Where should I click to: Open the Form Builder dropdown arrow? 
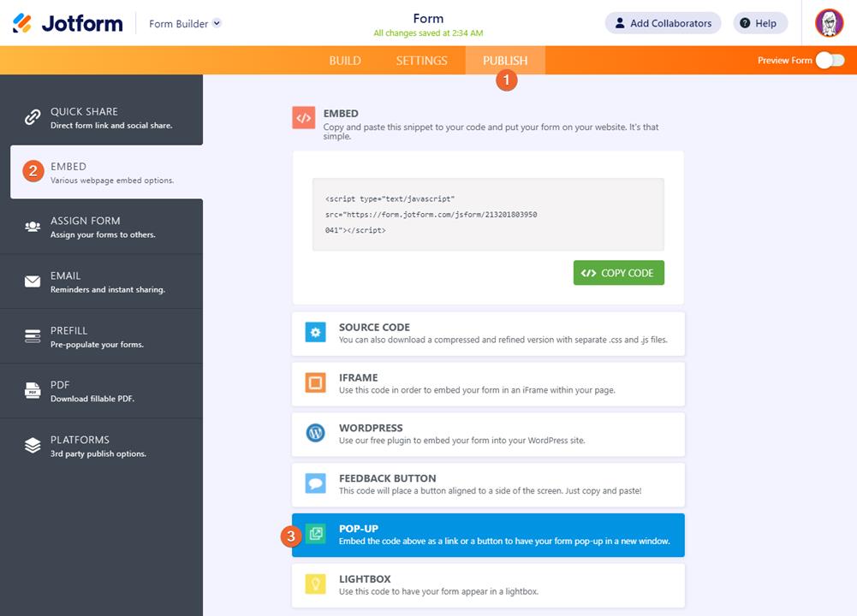click(217, 23)
